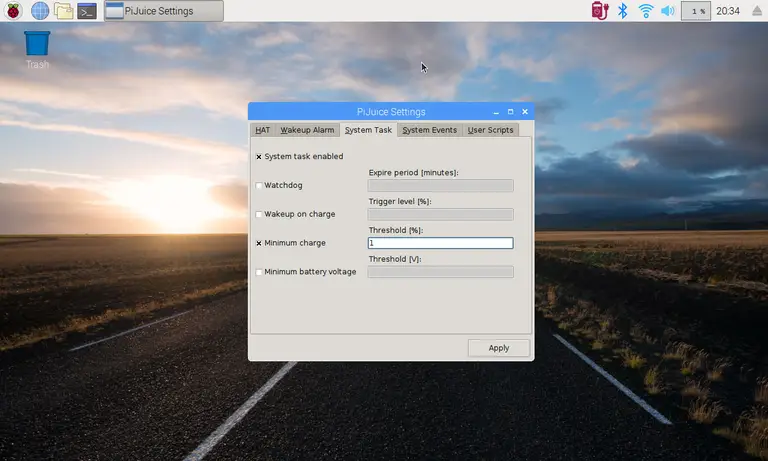Open the Wi-Fi network menu
Screen dimensions: 768x461
645,11
